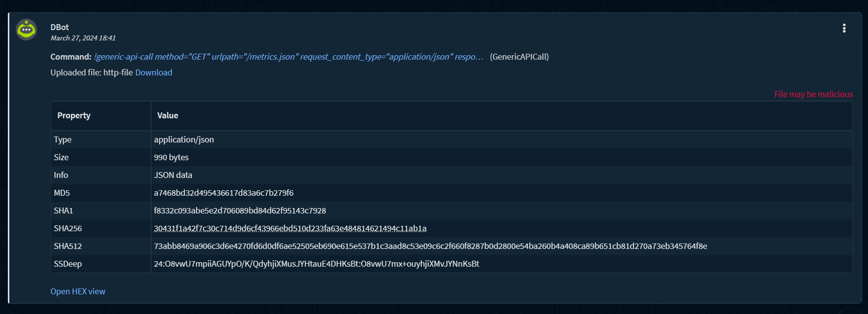
Task: Click the (GenericAPICall) integration label
Action: [519, 57]
